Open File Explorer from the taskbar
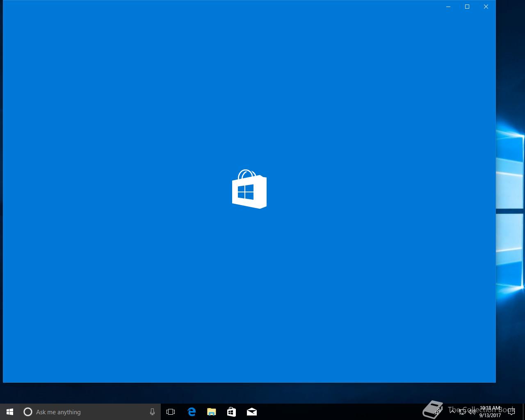Image resolution: width=525 pixels, height=420 pixels. click(x=211, y=412)
